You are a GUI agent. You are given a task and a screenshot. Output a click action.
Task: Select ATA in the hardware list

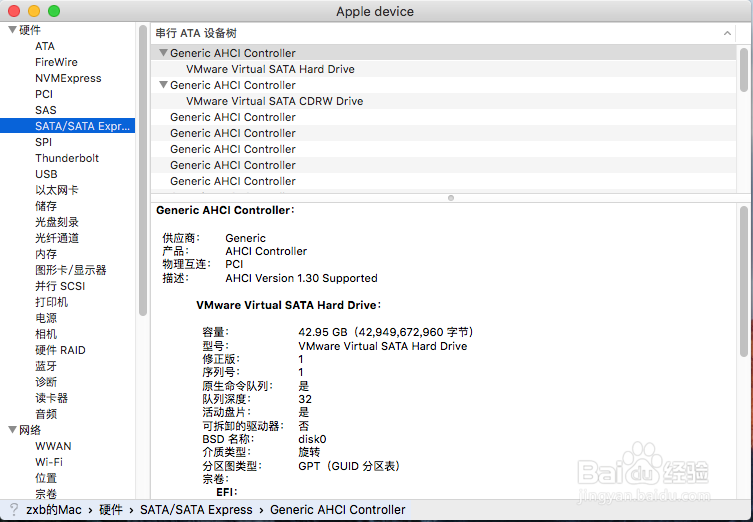pyautogui.click(x=45, y=46)
